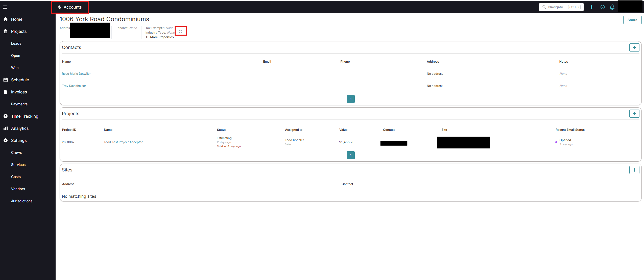This screenshot has height=280, width=644.
Task: Click the Opened email status
Action: coord(565,140)
